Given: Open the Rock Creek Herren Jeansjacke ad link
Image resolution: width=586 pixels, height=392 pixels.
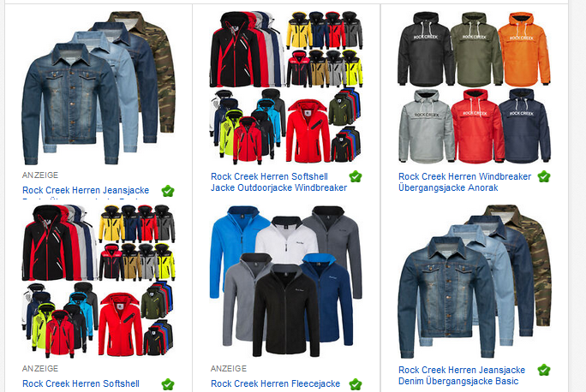Looking at the screenshot, I should pos(86,190).
